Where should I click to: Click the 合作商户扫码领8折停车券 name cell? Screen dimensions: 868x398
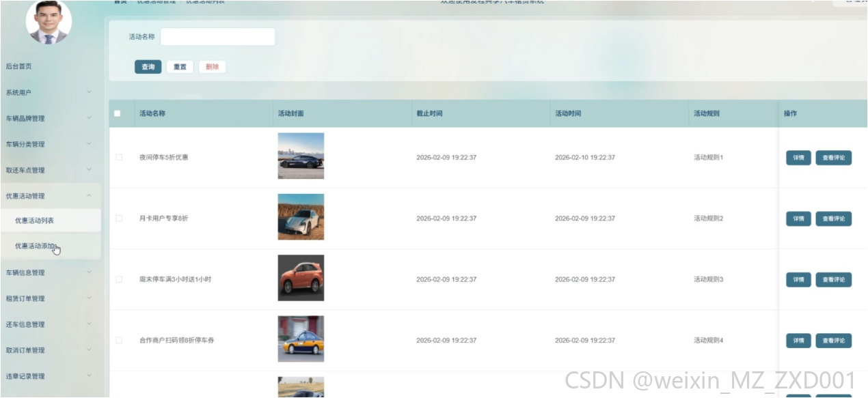[176, 340]
